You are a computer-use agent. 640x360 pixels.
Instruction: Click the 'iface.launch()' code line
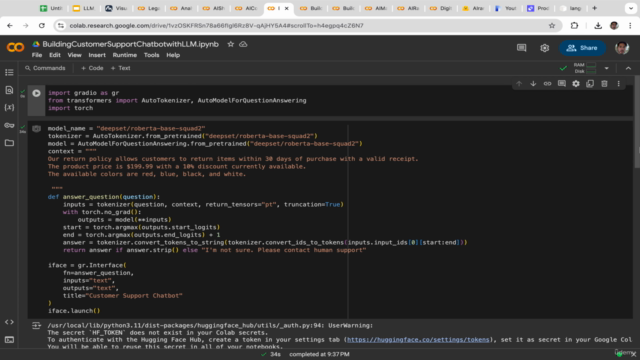click(74, 311)
